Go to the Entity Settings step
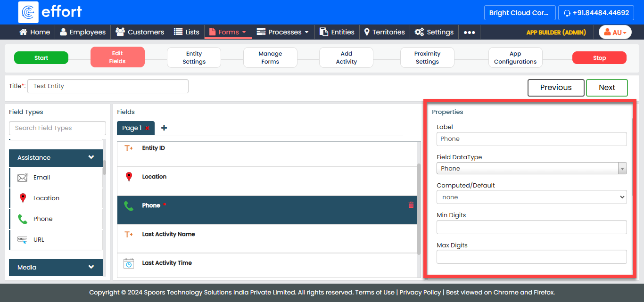 point(194,57)
